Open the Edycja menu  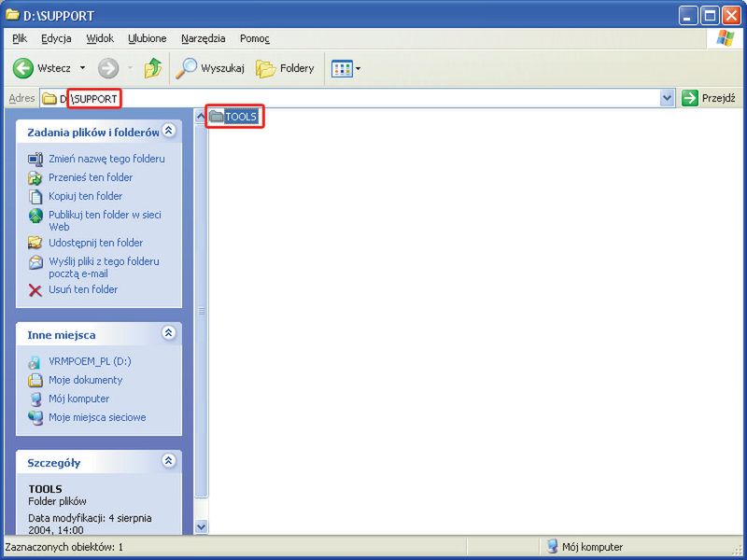click(56, 38)
